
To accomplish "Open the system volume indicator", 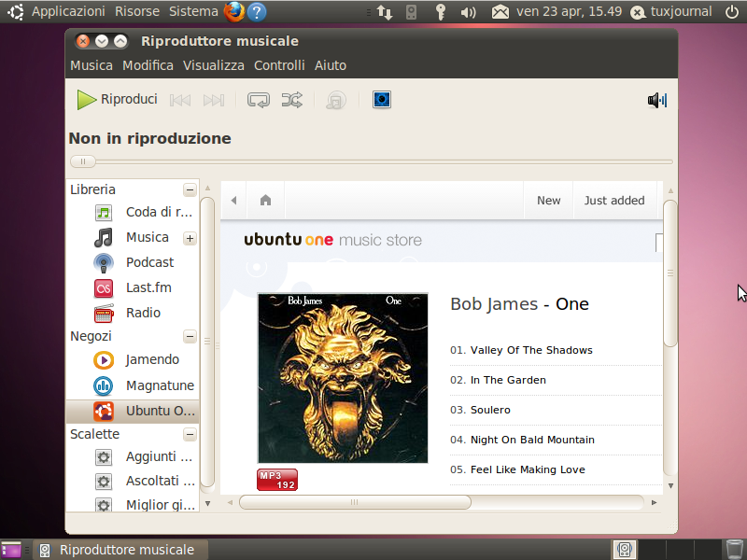I will coord(468,12).
